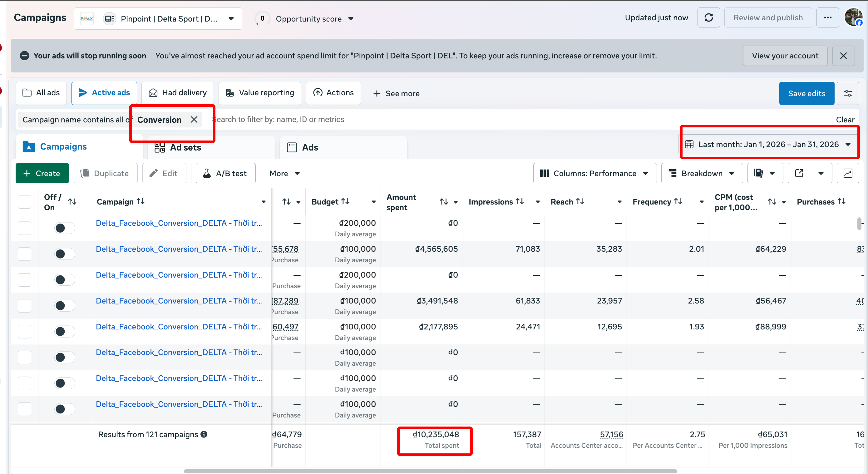
Task: Click the warning icon in spend banner
Action: (24, 56)
